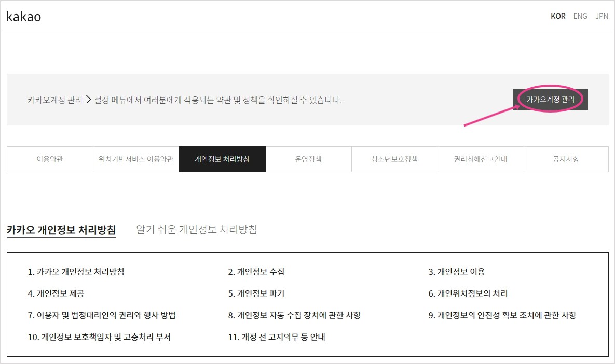Viewport: 615px width, 364px height.
Task: Switch language to ENG
Action: pos(580,16)
